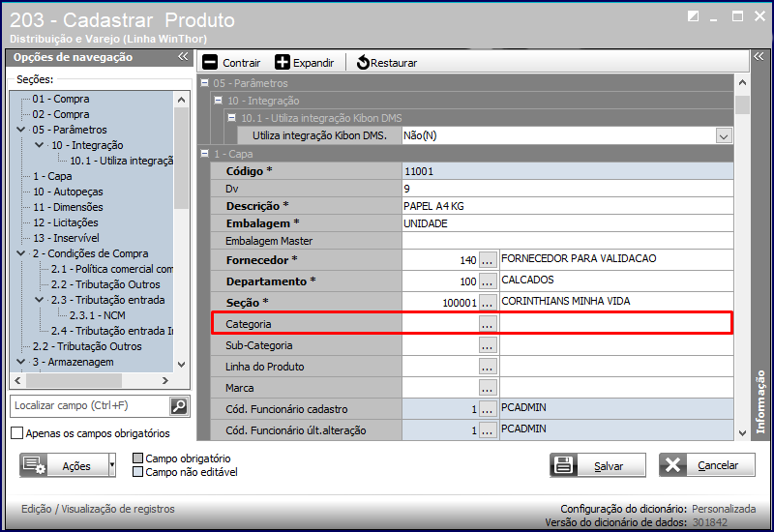
Task: Collapse the 10 - Integração grid group
Action: tap(219, 101)
